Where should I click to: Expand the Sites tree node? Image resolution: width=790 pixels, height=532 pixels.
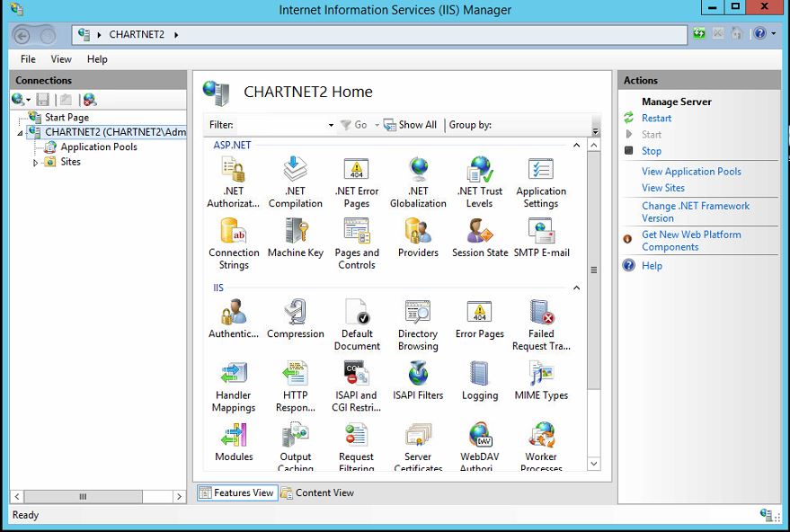pos(35,163)
